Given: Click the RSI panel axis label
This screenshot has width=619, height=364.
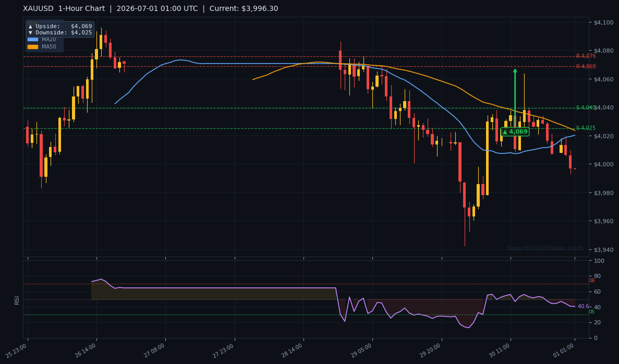Looking at the screenshot, I should 17,300.
